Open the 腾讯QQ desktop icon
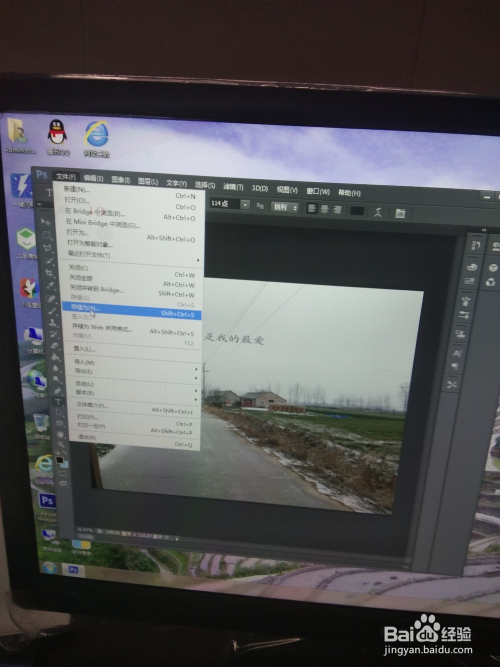The image size is (500, 667). [57, 138]
